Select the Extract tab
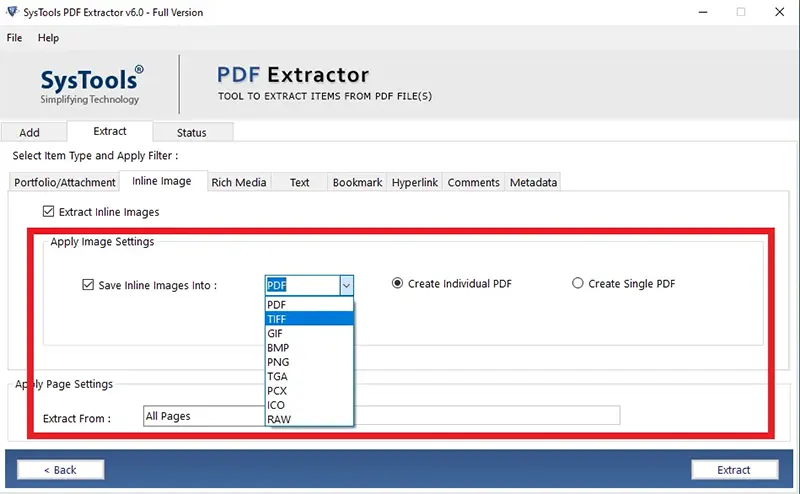Image resolution: width=800 pixels, height=494 pixels. 110,131
